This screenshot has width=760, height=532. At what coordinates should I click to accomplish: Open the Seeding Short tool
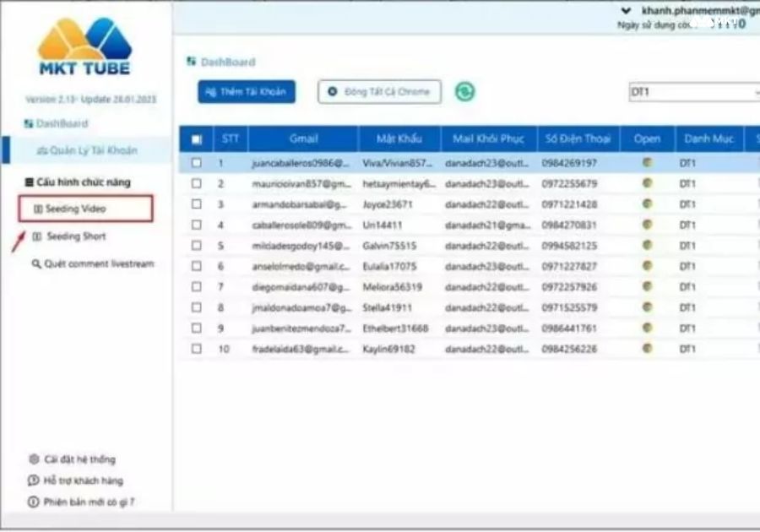73,236
